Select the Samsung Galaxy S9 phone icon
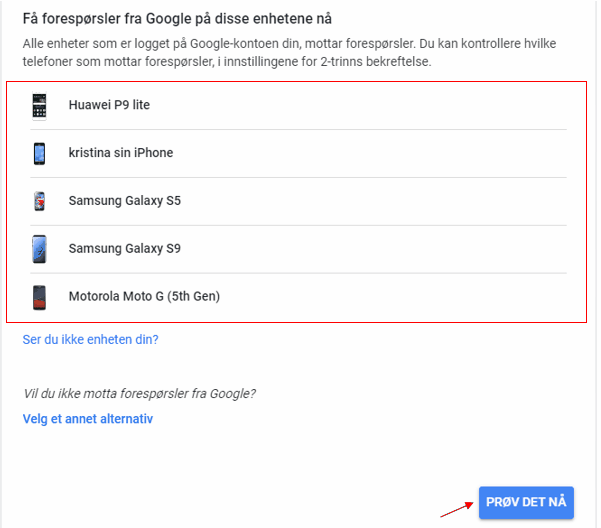Image resolution: width=601 pixels, height=528 pixels. 39,248
